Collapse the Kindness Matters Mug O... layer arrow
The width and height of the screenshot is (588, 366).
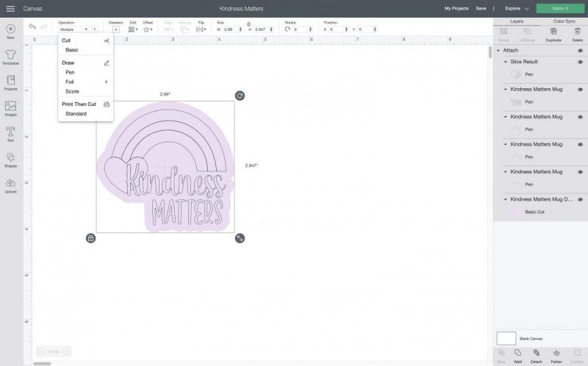tap(506, 199)
